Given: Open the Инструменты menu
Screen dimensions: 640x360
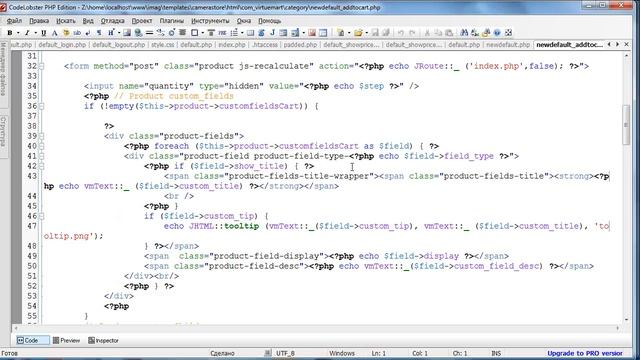Looking at the screenshot, I should pyautogui.click(x=210, y=20).
